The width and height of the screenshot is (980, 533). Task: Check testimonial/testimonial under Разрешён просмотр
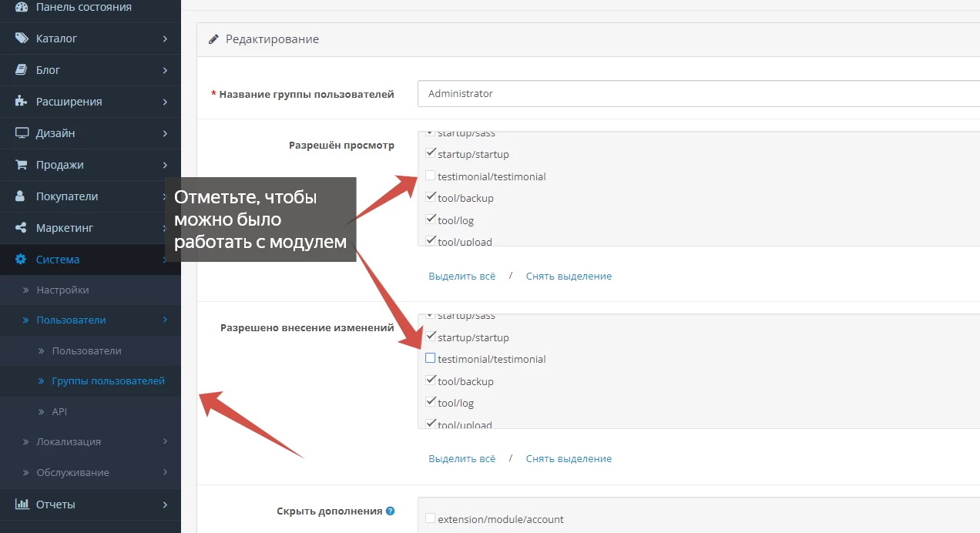pyautogui.click(x=430, y=176)
